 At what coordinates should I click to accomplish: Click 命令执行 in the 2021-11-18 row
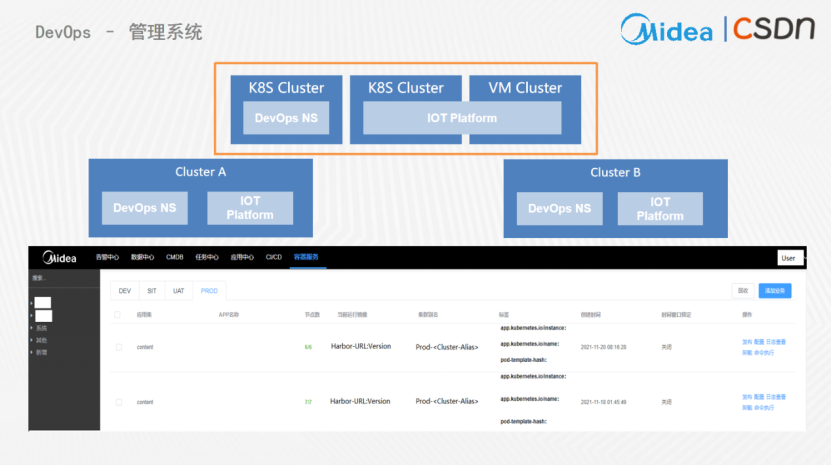pyautogui.click(x=764, y=408)
